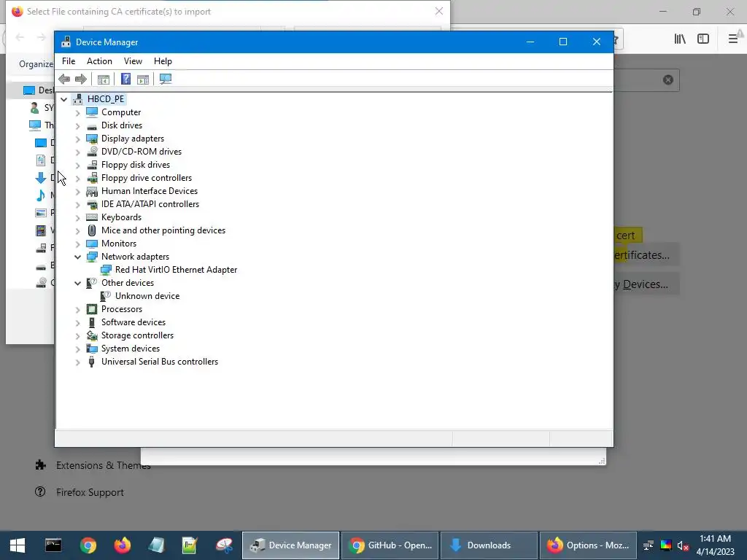Click the Display adapters category icon

point(92,139)
